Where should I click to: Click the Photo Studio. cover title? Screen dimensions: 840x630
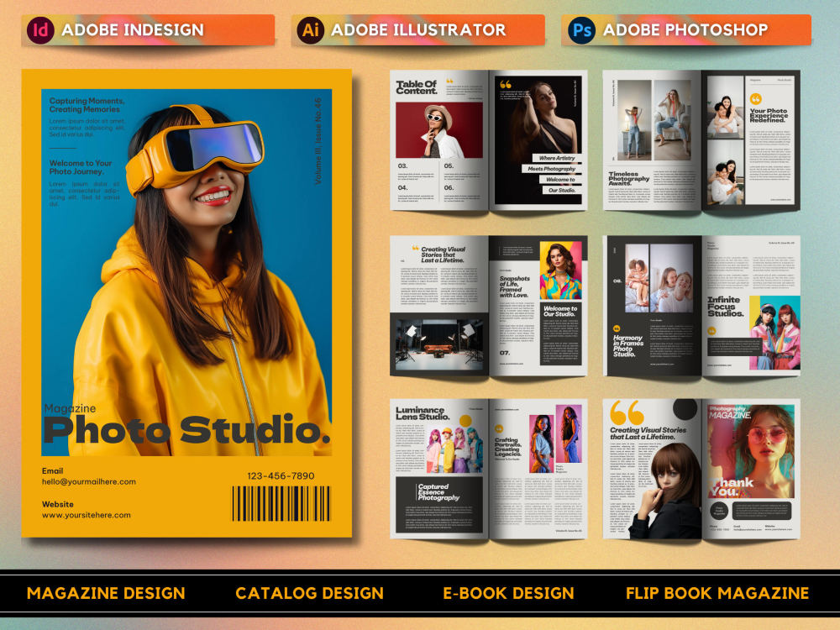pyautogui.click(x=186, y=430)
